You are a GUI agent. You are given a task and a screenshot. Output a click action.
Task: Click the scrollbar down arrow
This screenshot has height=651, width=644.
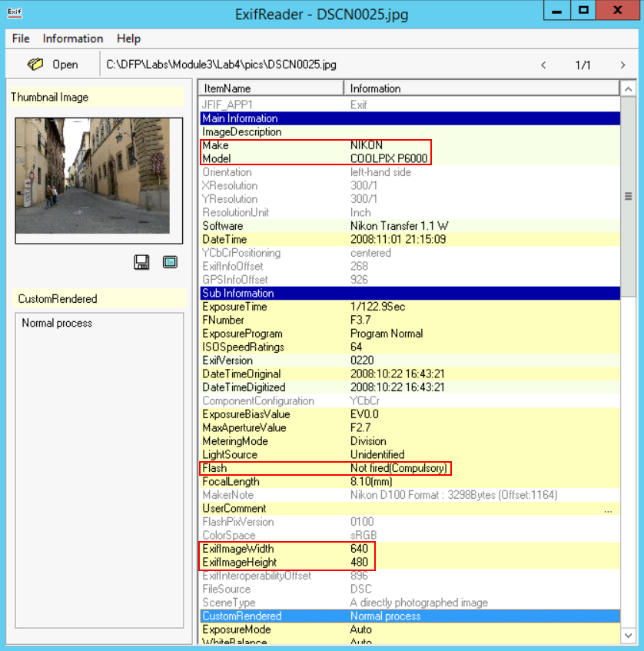(628, 636)
